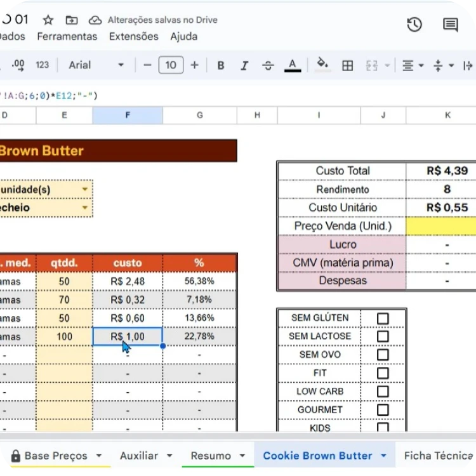
Task: Click the cloud saved status icon
Action: pyautogui.click(x=95, y=20)
